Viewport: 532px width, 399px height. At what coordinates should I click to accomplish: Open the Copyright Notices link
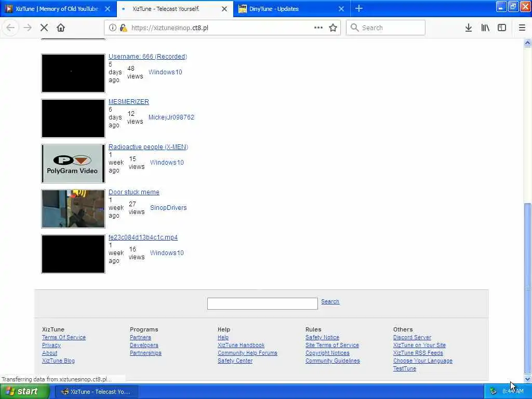click(327, 353)
